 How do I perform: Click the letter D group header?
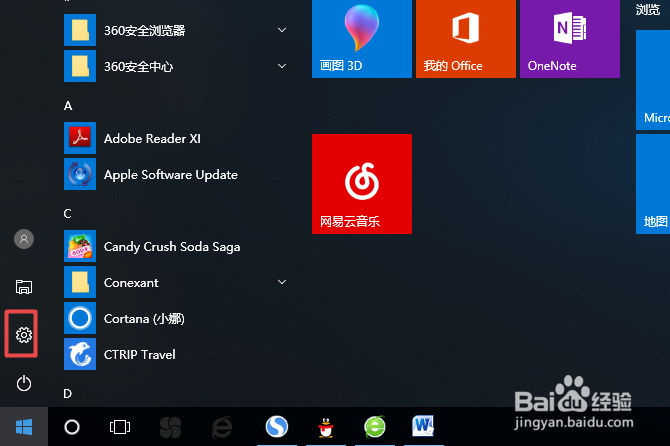[x=68, y=394]
